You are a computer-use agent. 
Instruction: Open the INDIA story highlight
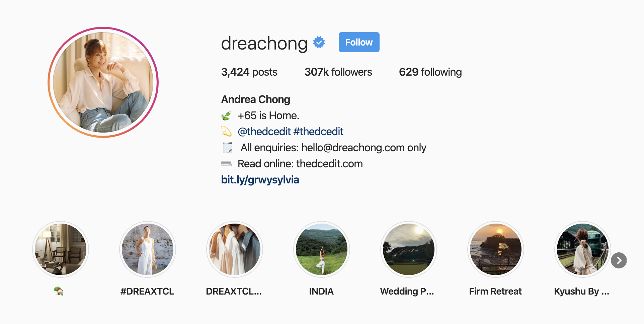(322, 249)
